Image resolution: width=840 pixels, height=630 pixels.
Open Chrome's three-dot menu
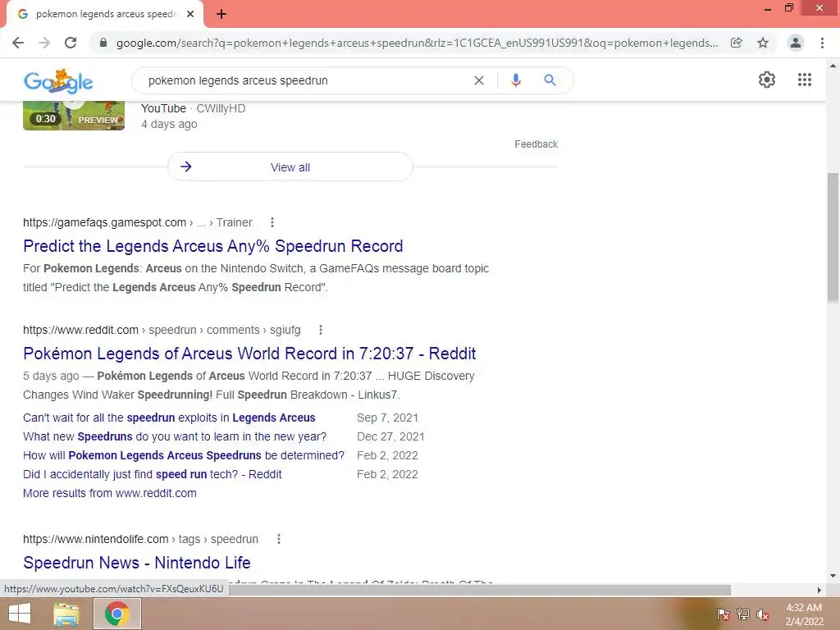pyautogui.click(x=822, y=43)
